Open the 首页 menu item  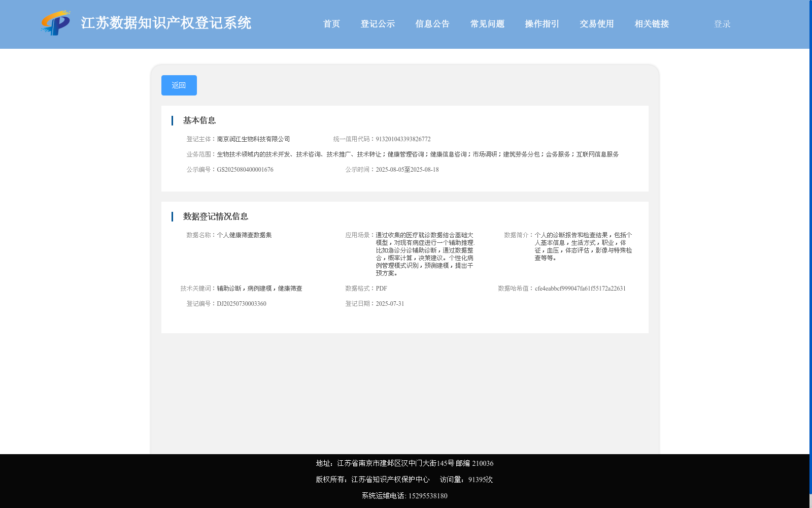tap(332, 24)
